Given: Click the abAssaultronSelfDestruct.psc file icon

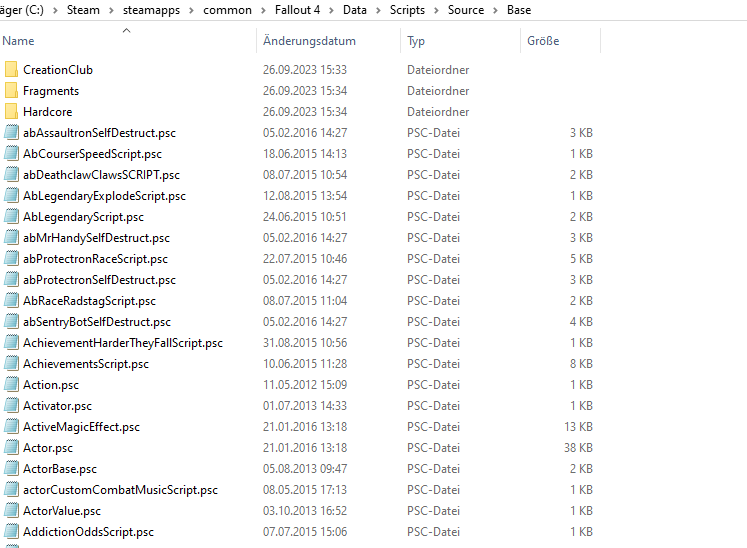Looking at the screenshot, I should 11,132.
